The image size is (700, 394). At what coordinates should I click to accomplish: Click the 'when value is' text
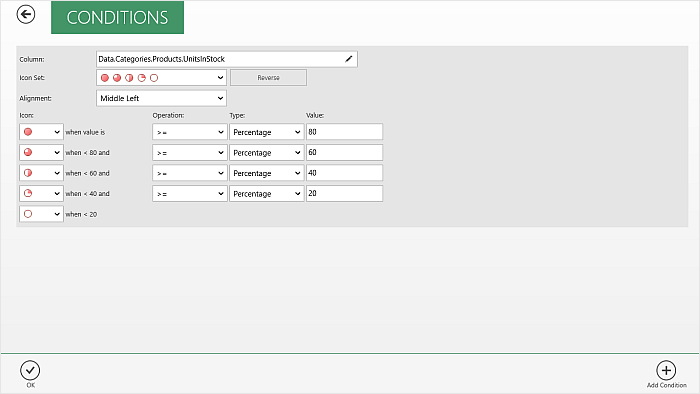(x=85, y=132)
